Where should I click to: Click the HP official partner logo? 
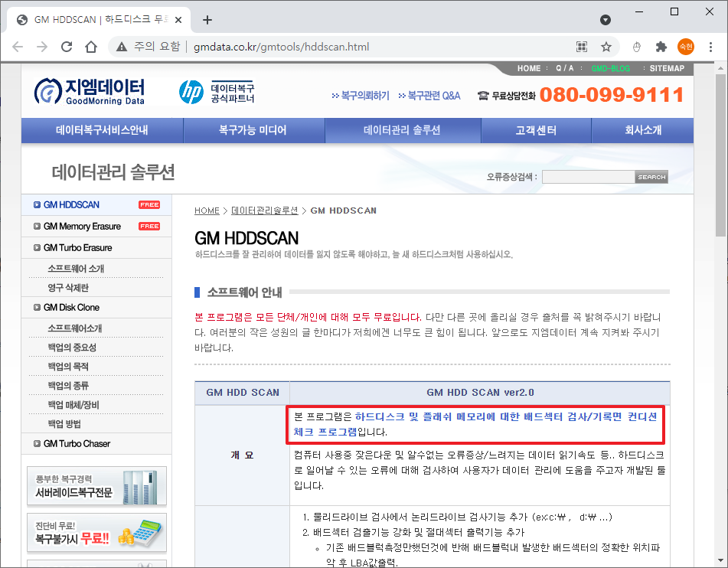click(217, 92)
